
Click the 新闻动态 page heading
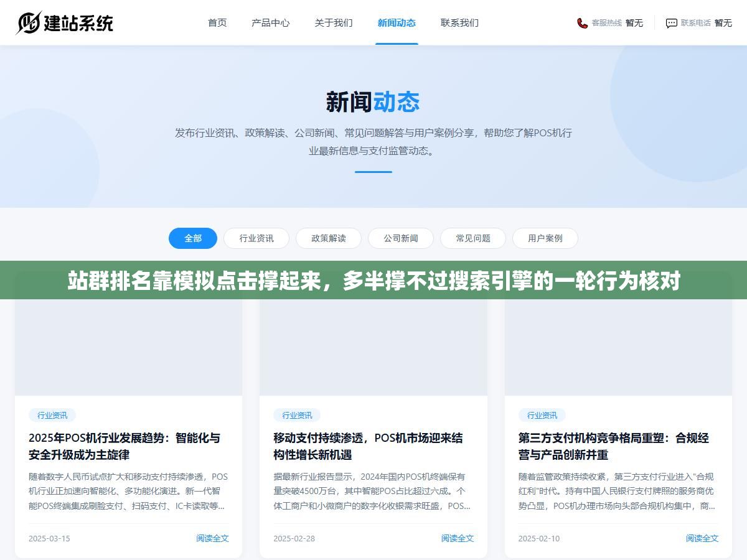(373, 102)
